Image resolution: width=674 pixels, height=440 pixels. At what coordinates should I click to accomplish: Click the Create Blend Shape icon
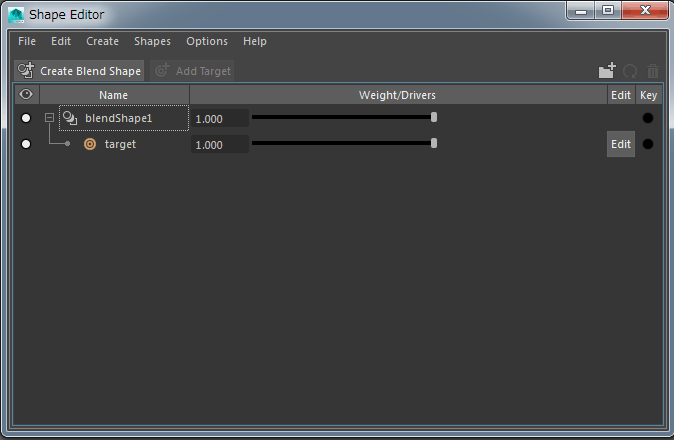pos(26,71)
